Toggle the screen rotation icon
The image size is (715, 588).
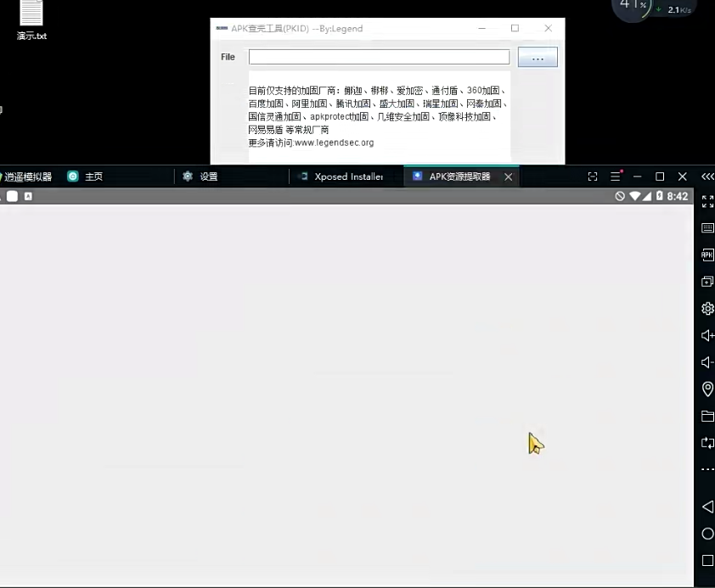[x=707, y=443]
